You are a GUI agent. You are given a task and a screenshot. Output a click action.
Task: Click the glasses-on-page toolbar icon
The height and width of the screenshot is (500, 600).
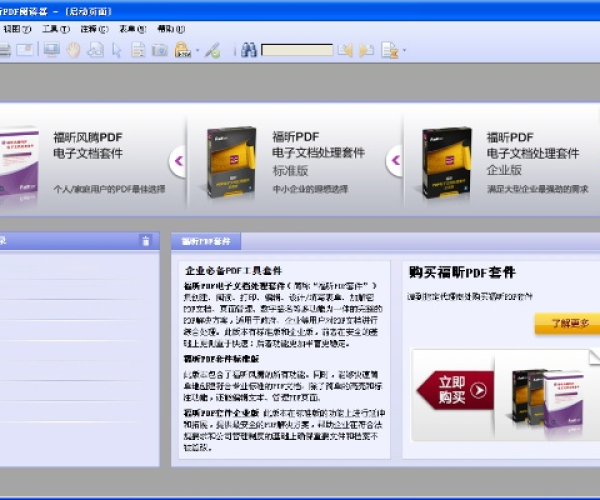point(95,50)
